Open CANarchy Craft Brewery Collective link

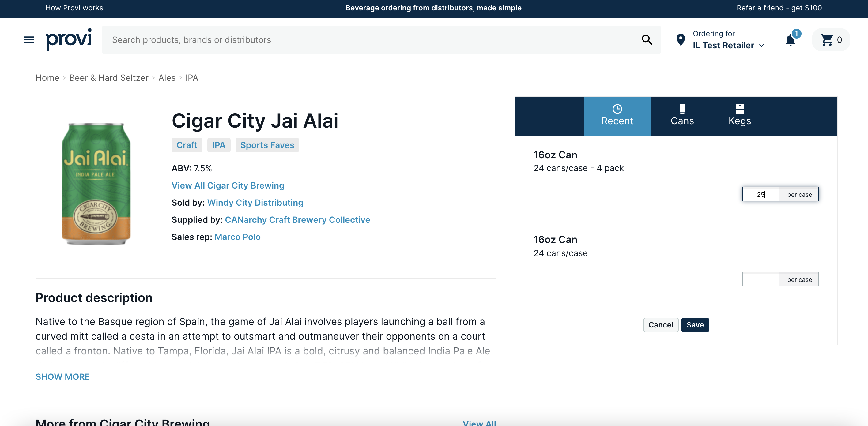(x=297, y=220)
